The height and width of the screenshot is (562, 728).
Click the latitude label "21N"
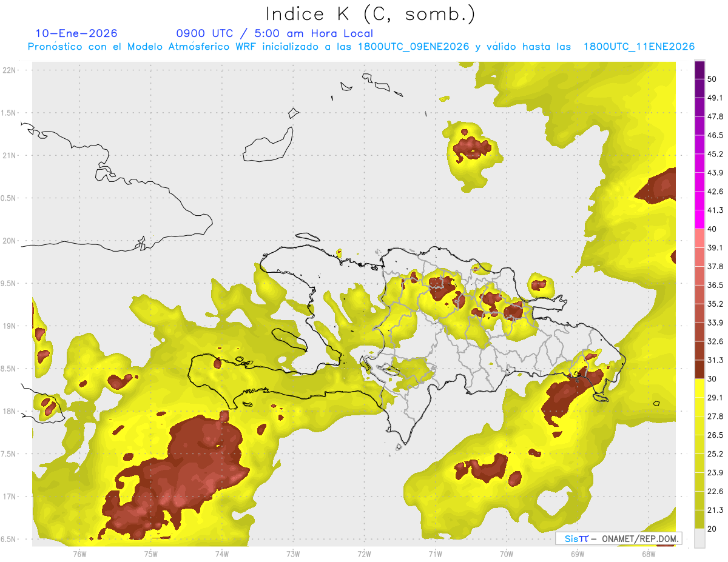(x=8, y=155)
